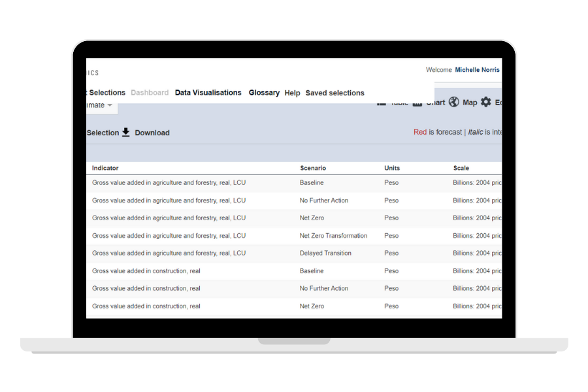Open the Map globe icon view
The height and width of the screenshot is (392, 588).
(454, 102)
